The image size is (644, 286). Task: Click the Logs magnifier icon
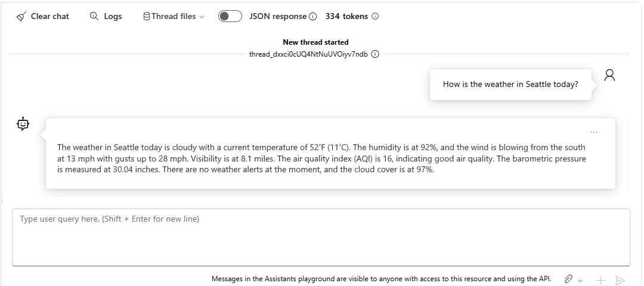[94, 17]
